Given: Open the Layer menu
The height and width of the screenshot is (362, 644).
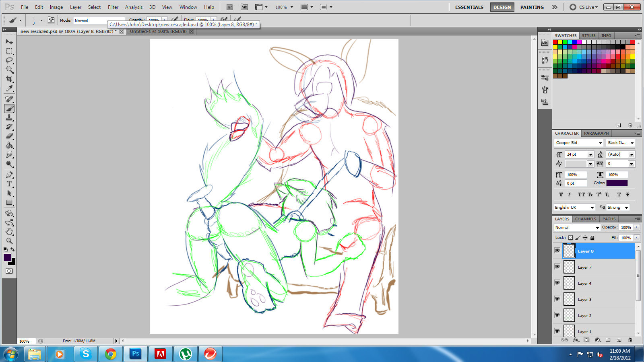Looking at the screenshot, I should (76, 7).
